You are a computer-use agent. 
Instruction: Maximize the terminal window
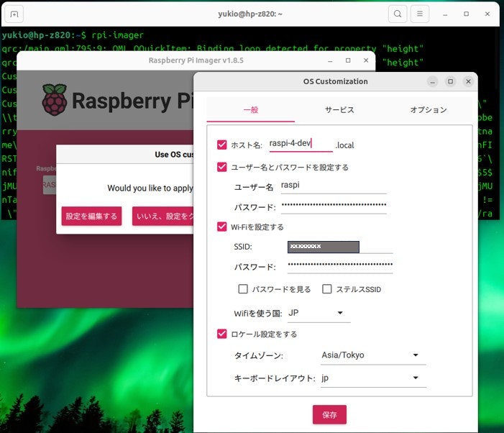pyautogui.click(x=466, y=14)
